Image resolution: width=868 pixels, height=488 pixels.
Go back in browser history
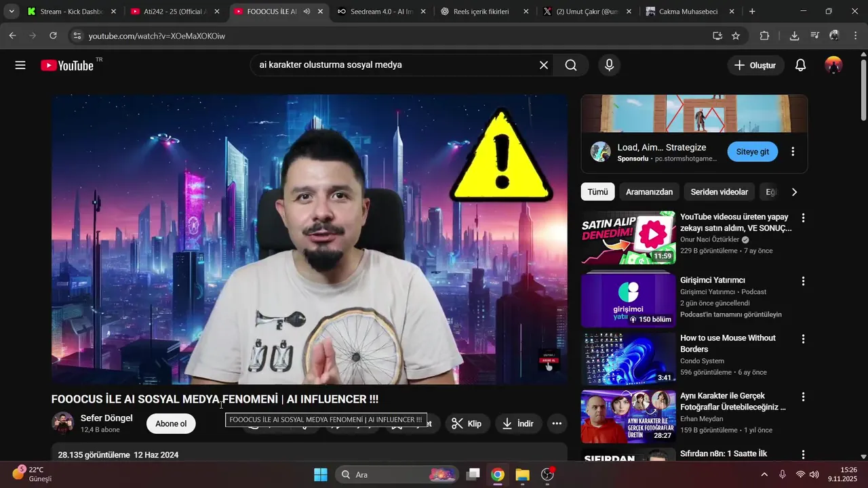pyautogui.click(x=12, y=36)
